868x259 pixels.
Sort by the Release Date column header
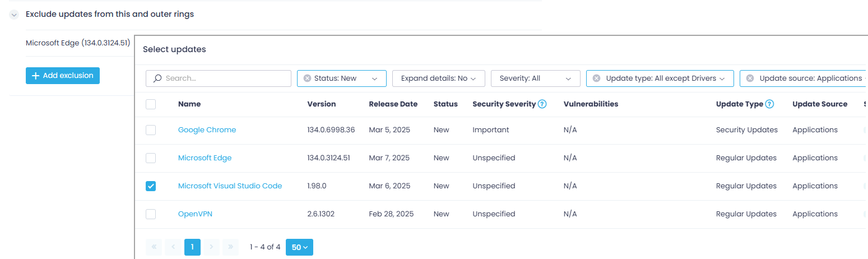[x=393, y=104]
